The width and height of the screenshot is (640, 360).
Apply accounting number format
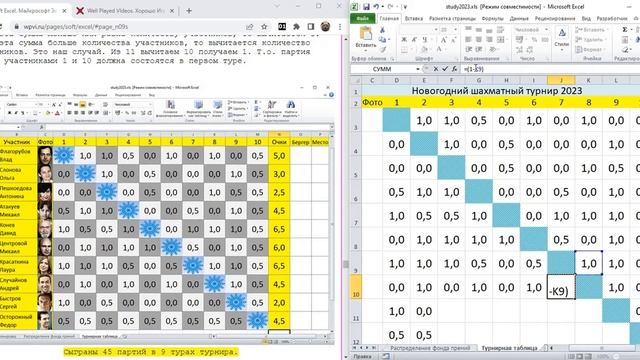520,40
